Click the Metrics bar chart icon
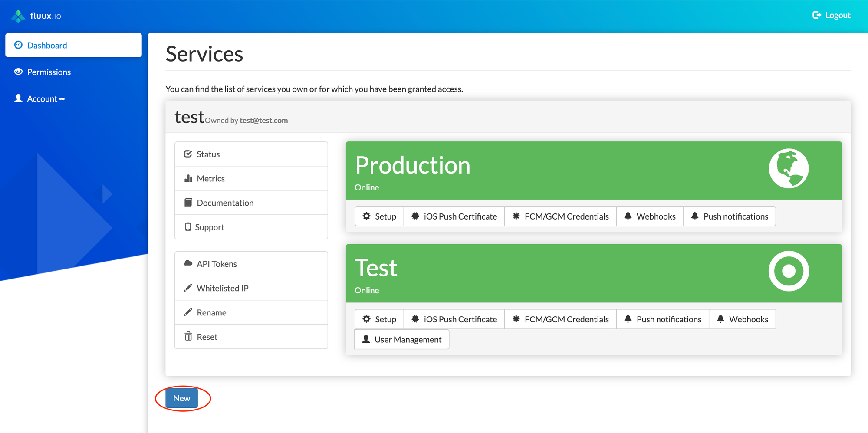 click(188, 178)
